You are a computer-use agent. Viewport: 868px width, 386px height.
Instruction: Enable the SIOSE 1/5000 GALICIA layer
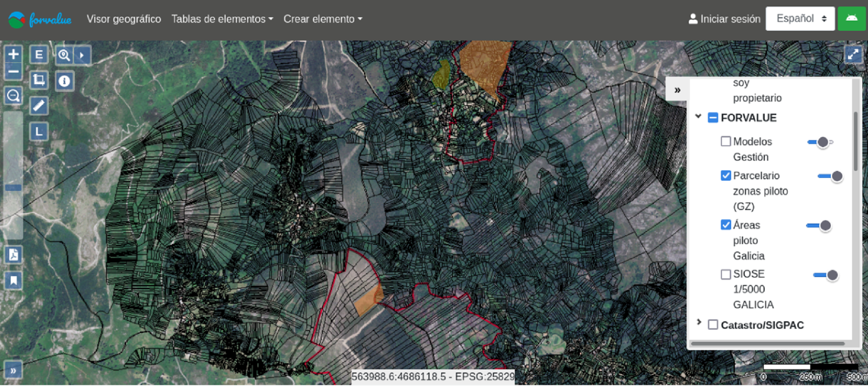point(726,274)
